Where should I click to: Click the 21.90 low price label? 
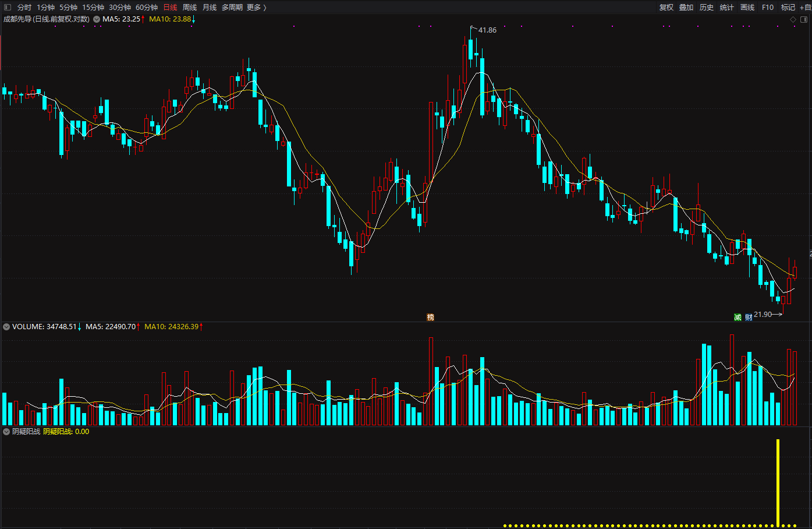click(763, 315)
